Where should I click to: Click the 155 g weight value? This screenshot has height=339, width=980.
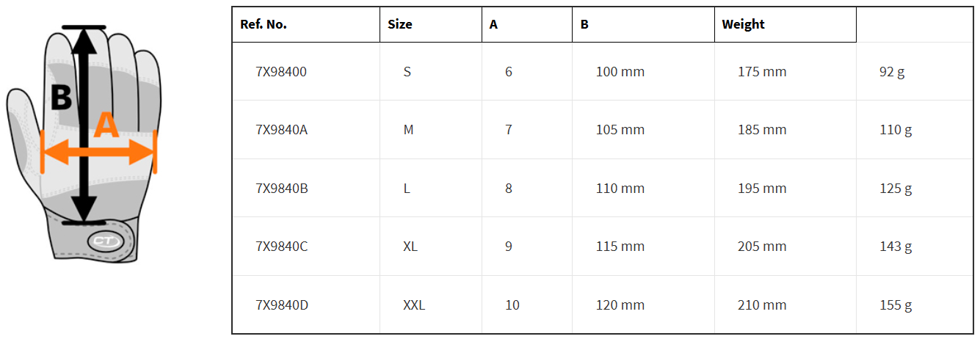(x=895, y=305)
